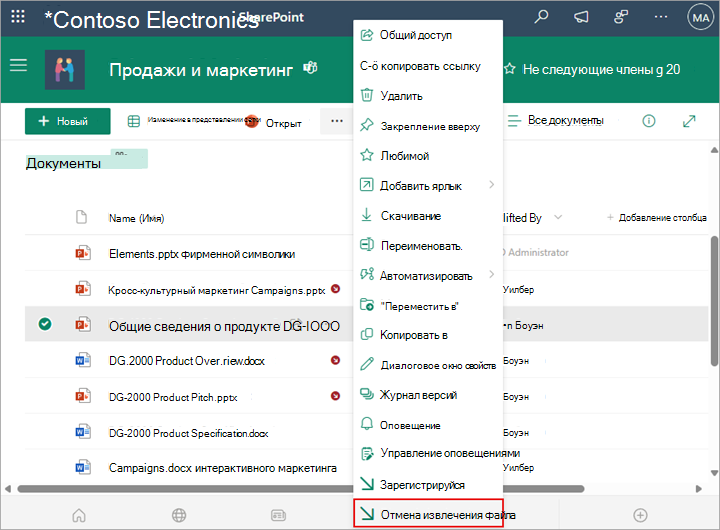Choose Закрепление вверху menu item
The image size is (720, 530).
click(x=428, y=126)
